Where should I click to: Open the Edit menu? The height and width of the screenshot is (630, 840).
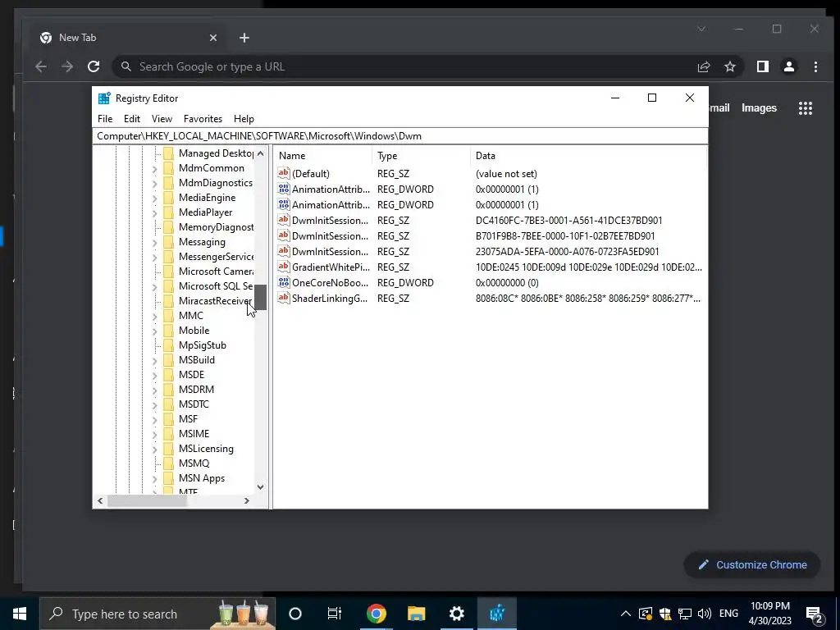(x=132, y=119)
